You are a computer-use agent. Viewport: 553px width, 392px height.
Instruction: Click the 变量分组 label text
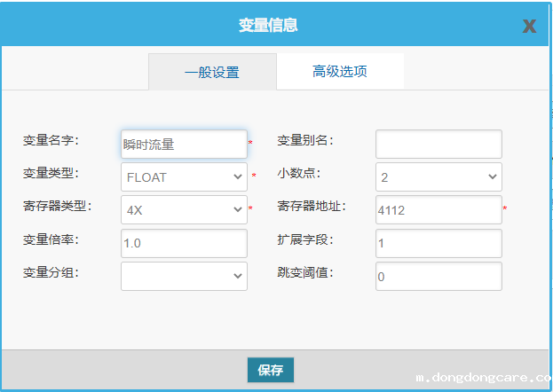[x=51, y=272]
